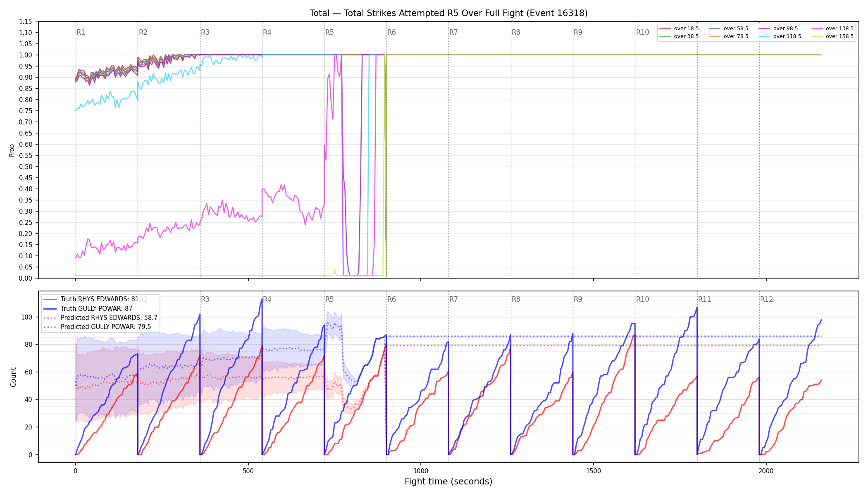Select the 'over 138.5' legend label
The width and height of the screenshot is (868, 496).
pyautogui.click(x=839, y=29)
